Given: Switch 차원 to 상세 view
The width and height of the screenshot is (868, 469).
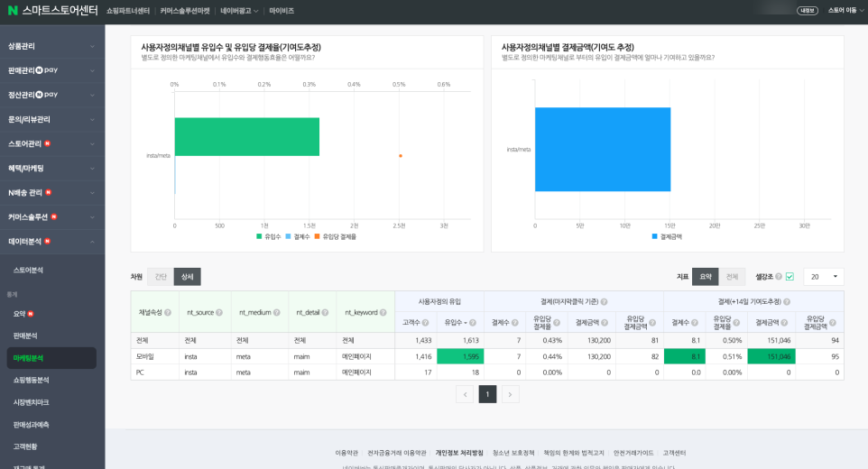Looking at the screenshot, I should coord(187,277).
